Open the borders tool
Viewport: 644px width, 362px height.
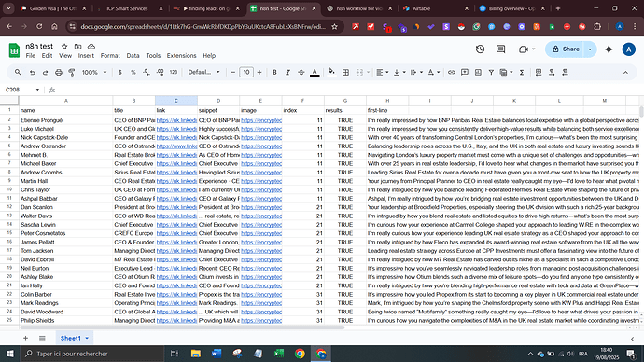pos(345,72)
